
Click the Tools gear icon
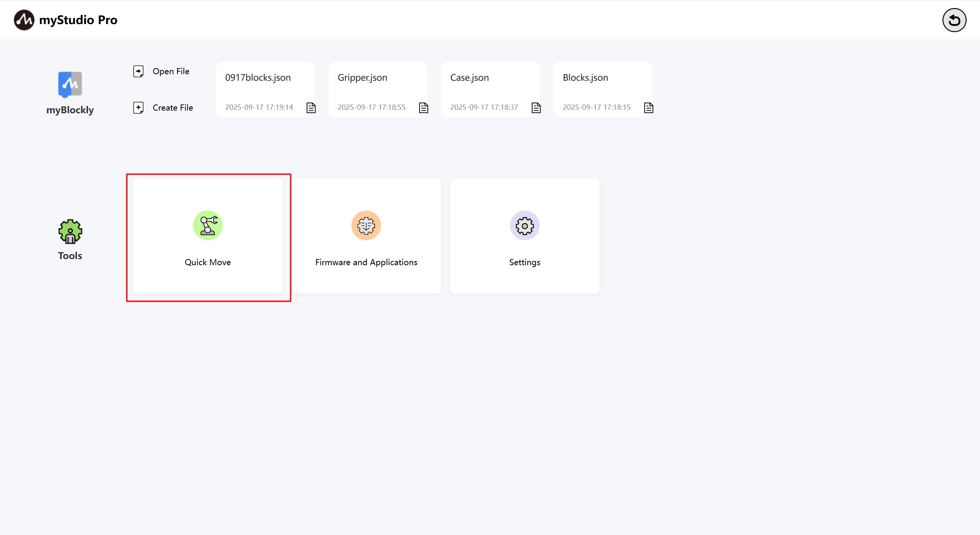pos(70,232)
